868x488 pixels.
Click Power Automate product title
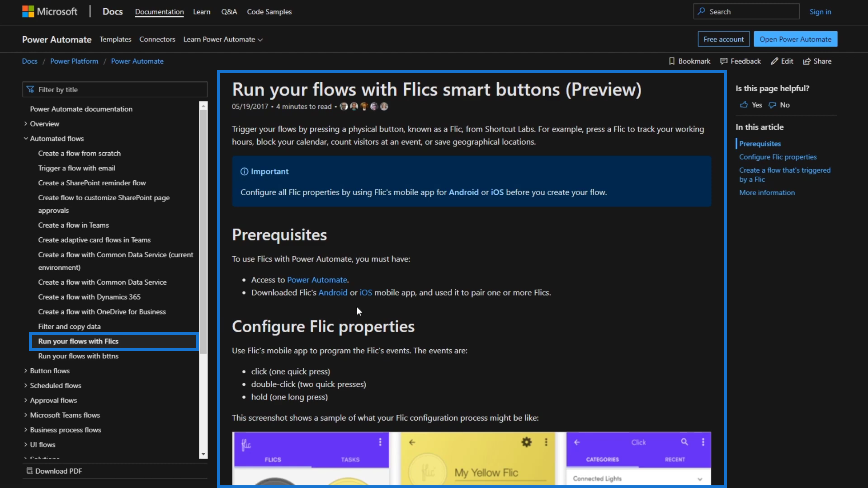(x=57, y=39)
